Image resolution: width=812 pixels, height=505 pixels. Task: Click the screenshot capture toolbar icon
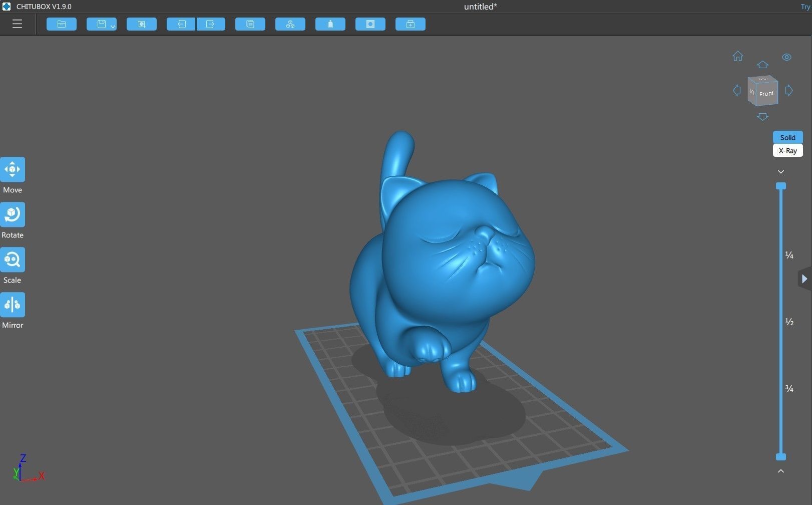[142, 24]
